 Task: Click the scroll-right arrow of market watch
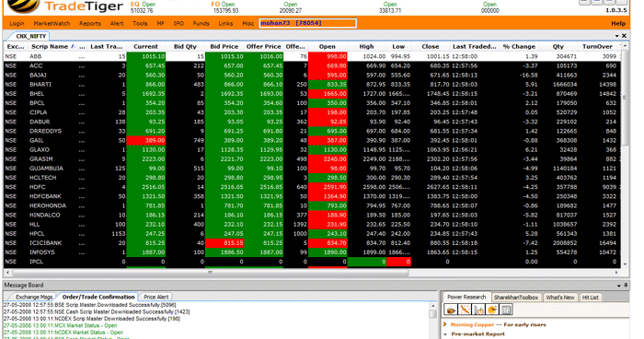click(616, 273)
